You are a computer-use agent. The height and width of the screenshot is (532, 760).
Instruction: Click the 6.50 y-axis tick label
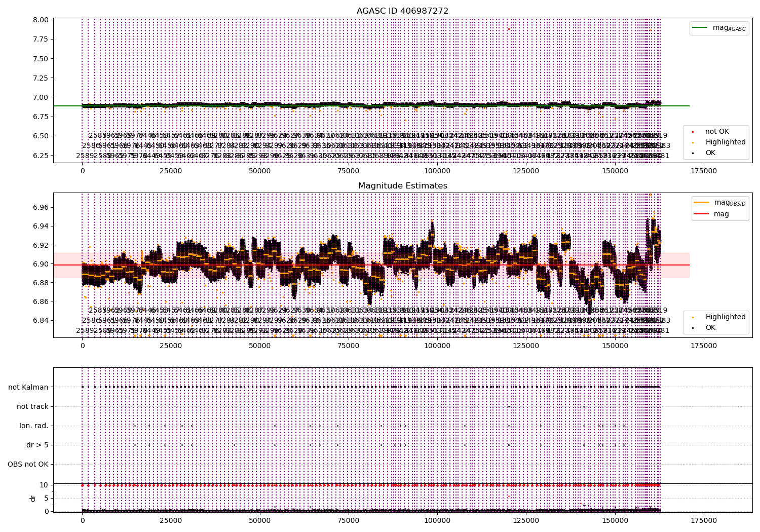click(x=41, y=136)
